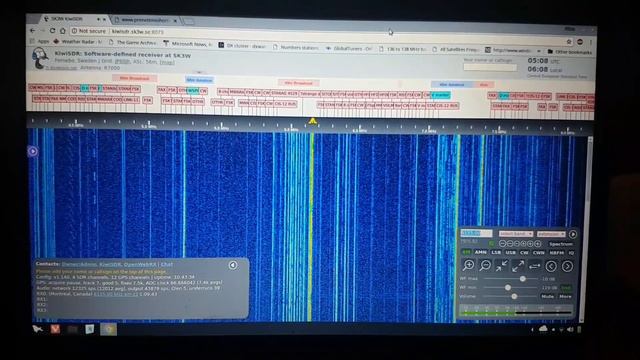Click the KiwiSDR bird logo
The image size is (640, 360).
click(40, 58)
